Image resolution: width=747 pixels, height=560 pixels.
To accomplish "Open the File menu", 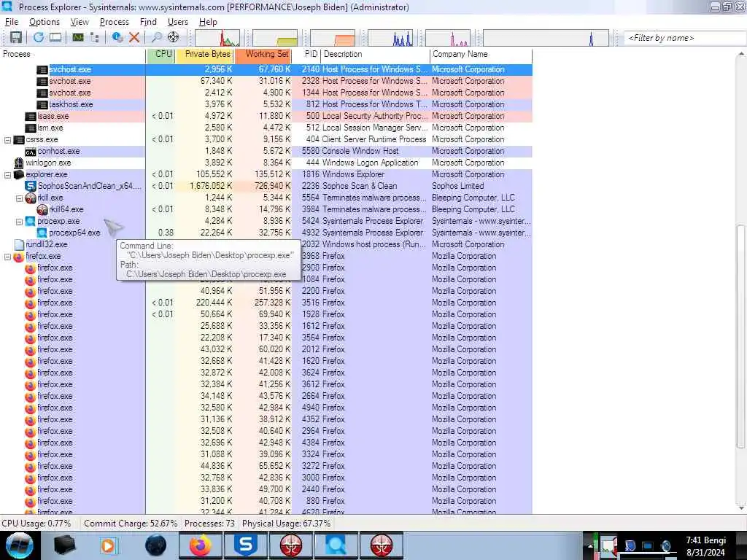I will coord(12,22).
